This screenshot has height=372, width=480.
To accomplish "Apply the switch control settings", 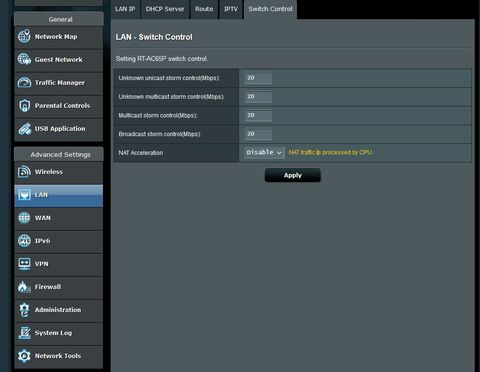I will [x=293, y=175].
